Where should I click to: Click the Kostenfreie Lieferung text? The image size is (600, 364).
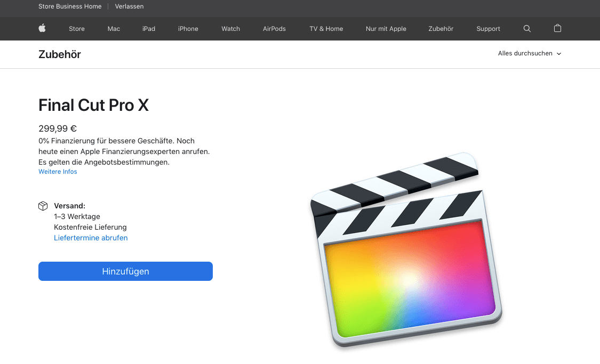90,227
